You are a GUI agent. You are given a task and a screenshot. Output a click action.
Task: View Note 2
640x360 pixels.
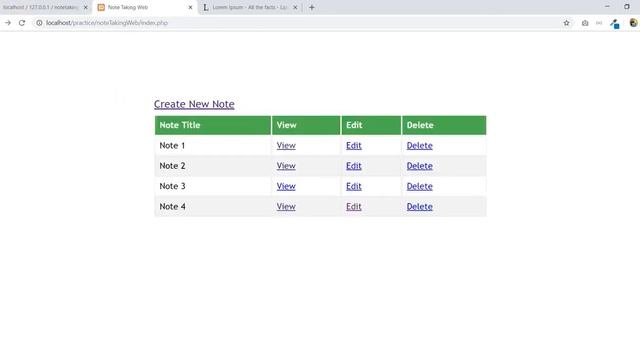pyautogui.click(x=286, y=166)
